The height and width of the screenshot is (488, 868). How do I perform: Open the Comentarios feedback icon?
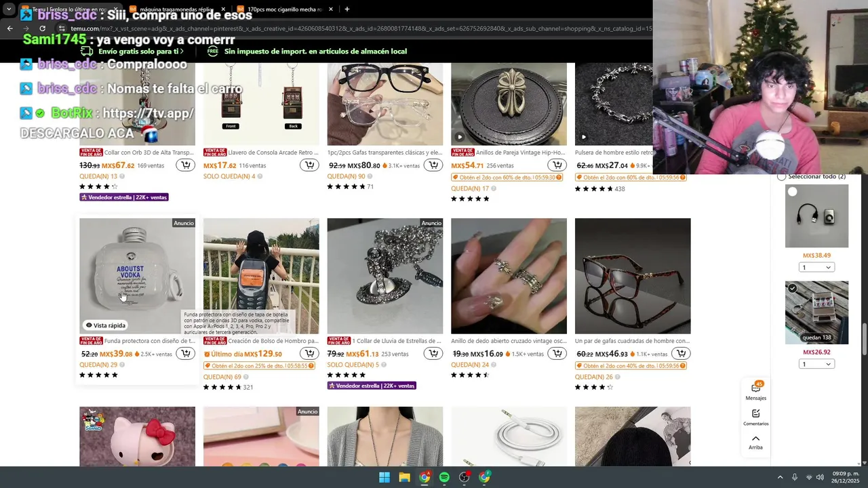click(755, 417)
